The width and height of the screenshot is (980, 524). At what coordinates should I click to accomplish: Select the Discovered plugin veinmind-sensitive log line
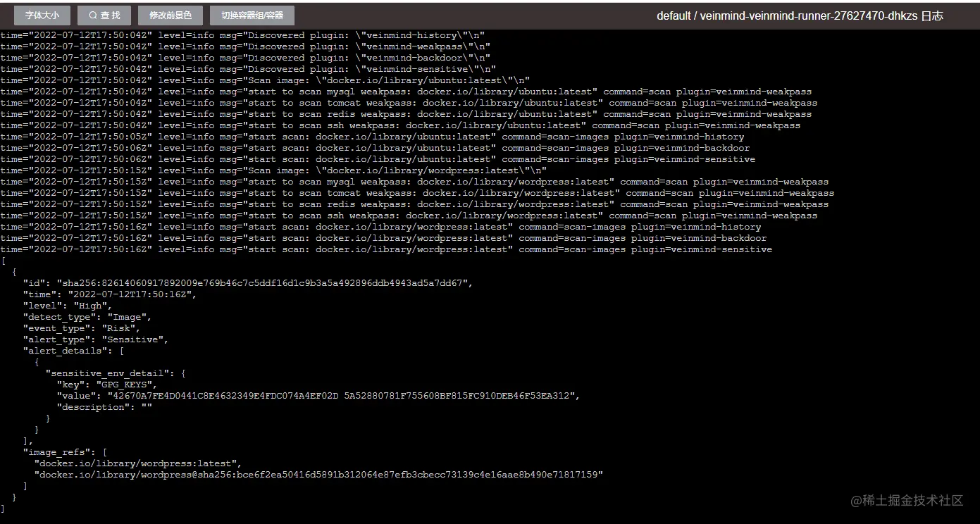pos(248,69)
